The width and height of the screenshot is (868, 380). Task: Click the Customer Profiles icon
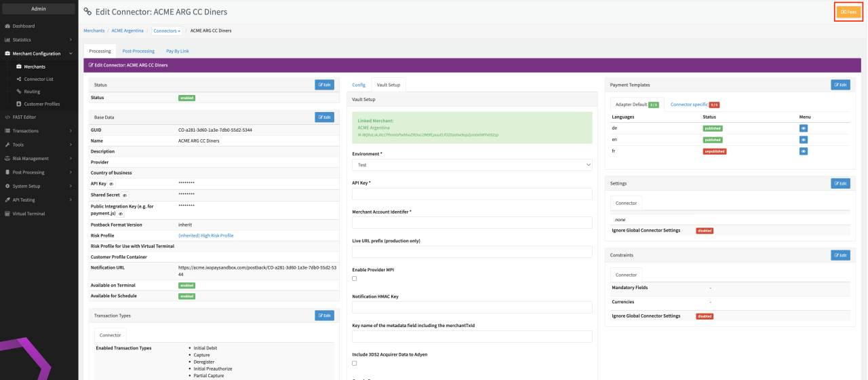point(18,104)
